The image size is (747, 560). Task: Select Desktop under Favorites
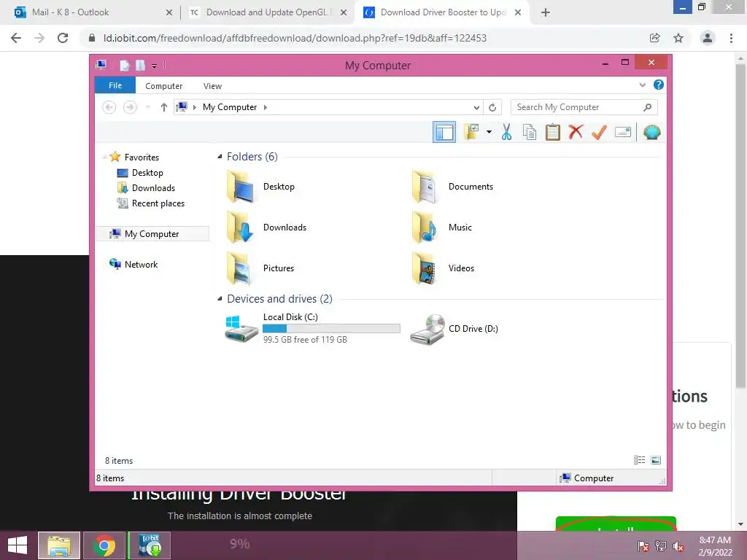(x=147, y=173)
